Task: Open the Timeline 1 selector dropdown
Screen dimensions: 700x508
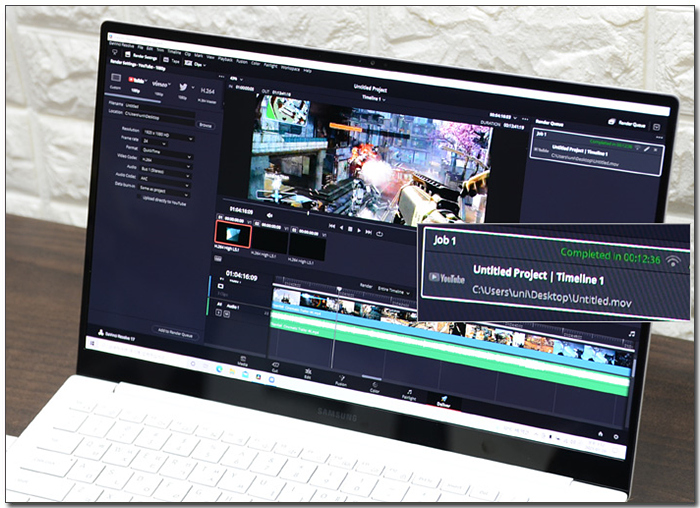Action: pyautogui.click(x=374, y=98)
